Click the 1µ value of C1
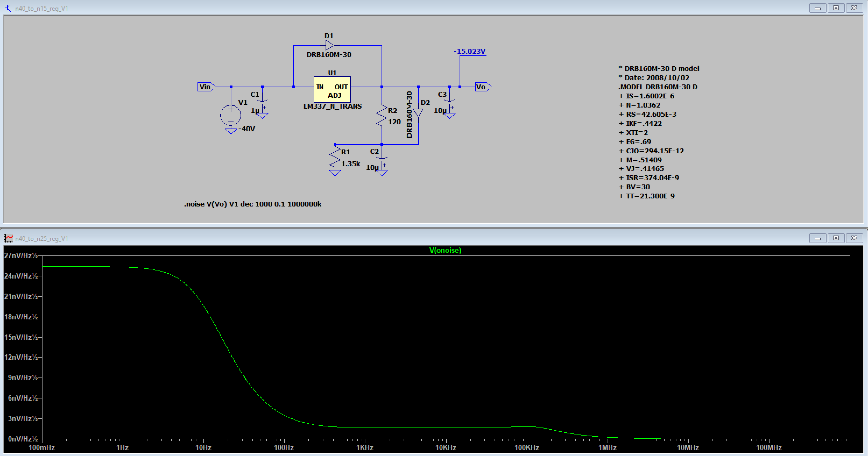 click(255, 111)
